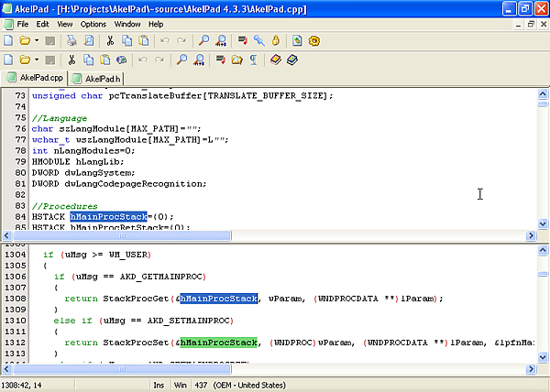
Task: Click the //Language comment line
Action: [60, 118]
